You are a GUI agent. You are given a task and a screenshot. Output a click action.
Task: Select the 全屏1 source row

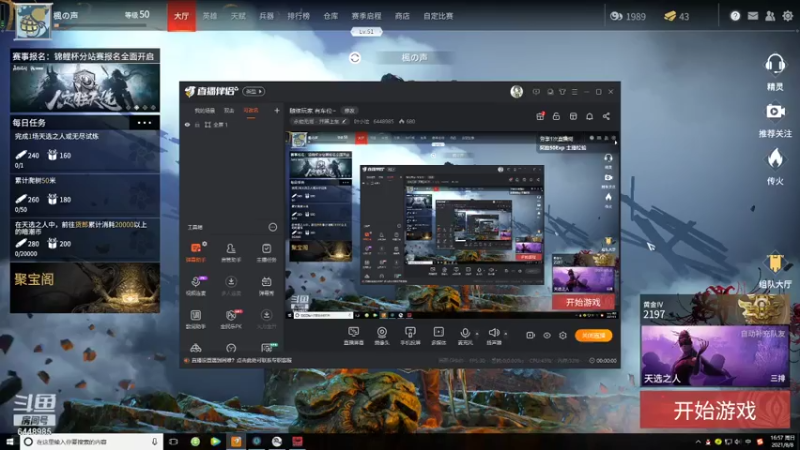point(232,124)
